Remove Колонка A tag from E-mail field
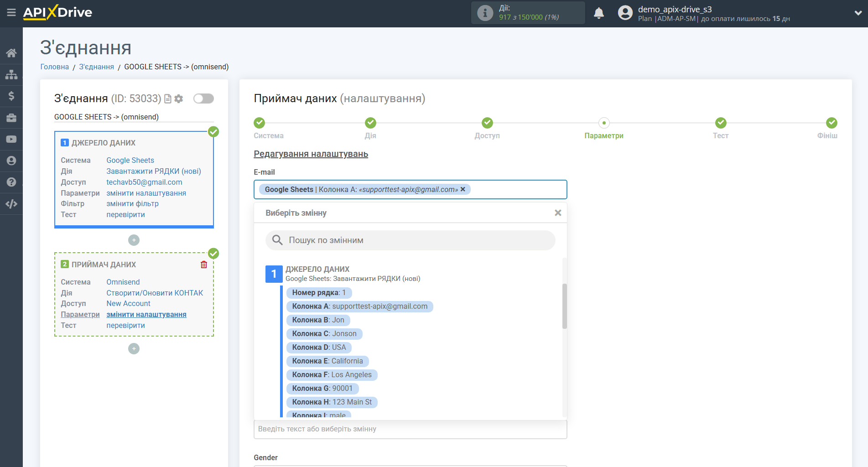The width and height of the screenshot is (868, 467). [463, 189]
